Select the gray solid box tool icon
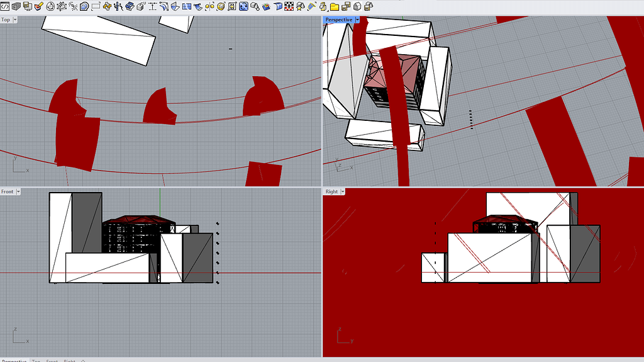The width and height of the screenshot is (644, 362). 16,6
